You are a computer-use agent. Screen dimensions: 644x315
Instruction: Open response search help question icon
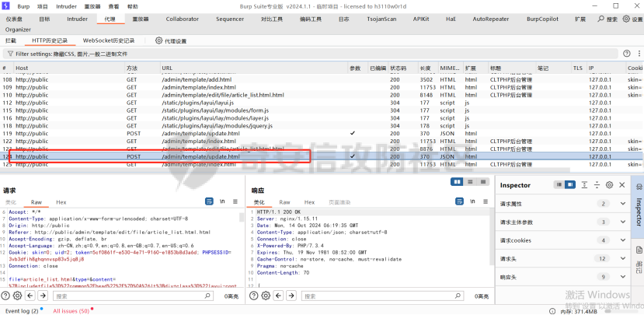click(253, 296)
